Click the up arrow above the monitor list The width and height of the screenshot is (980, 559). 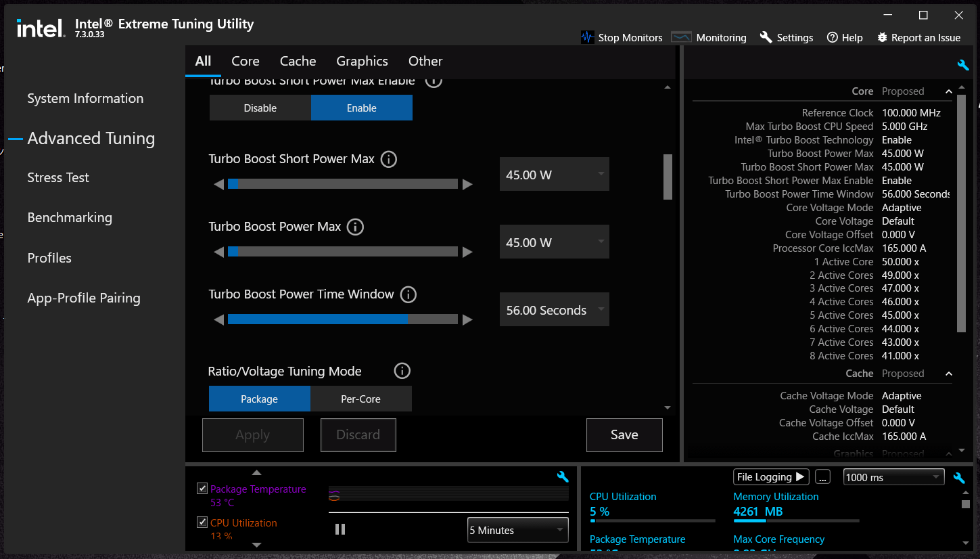click(x=256, y=472)
